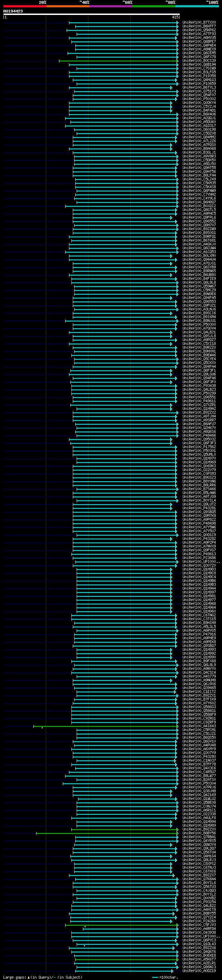This screenshot has height=980, width=222.
Task: Click the green alignment bar for UniRef100_B0CS39
Action: click(118, 61)
